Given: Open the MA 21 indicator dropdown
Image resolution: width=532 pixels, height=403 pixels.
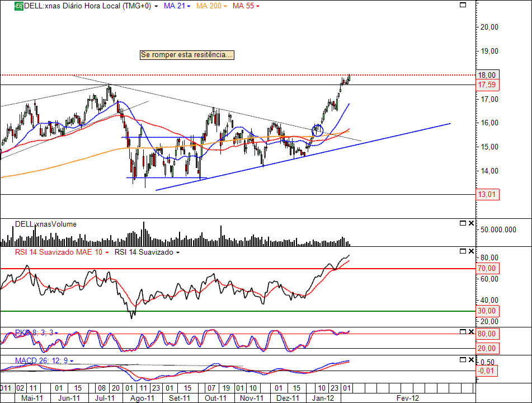Looking at the screenshot, I should (x=189, y=7).
